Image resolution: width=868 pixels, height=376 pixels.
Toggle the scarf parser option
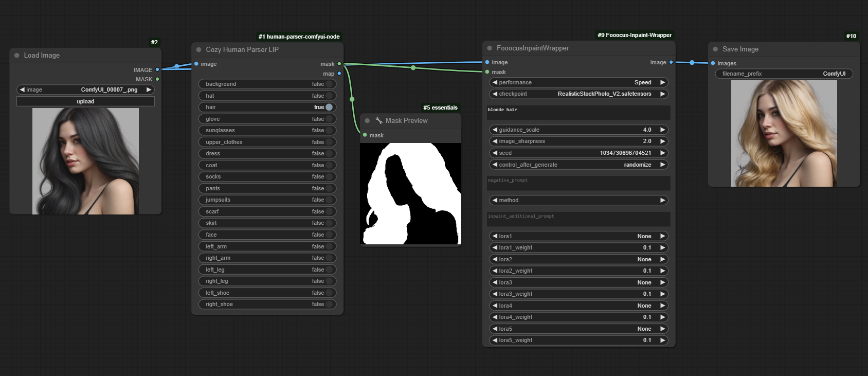(x=267, y=211)
